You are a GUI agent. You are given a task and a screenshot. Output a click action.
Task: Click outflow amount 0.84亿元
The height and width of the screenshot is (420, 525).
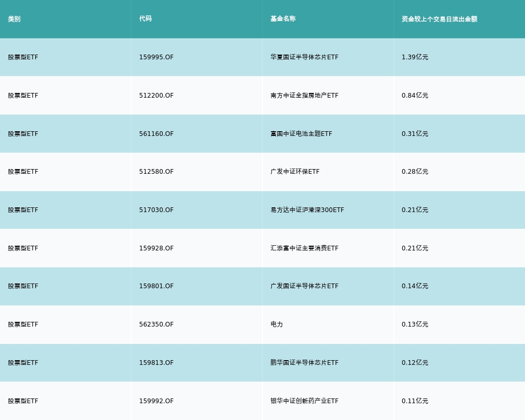tap(415, 96)
